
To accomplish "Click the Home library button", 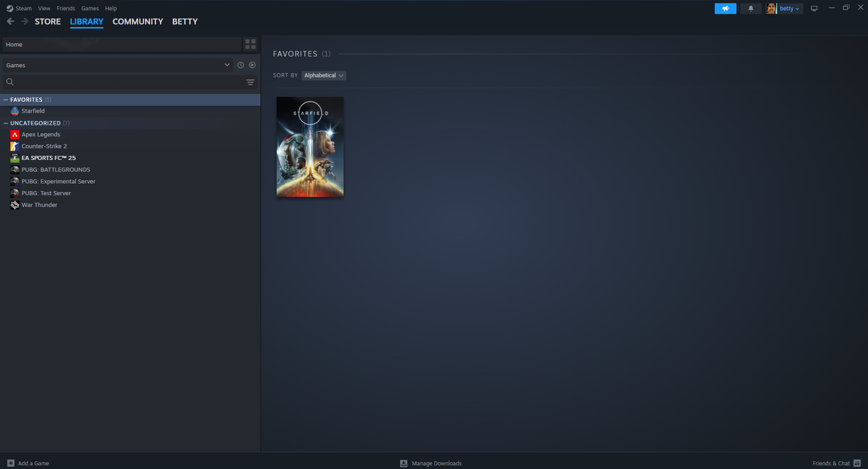I will [x=121, y=44].
